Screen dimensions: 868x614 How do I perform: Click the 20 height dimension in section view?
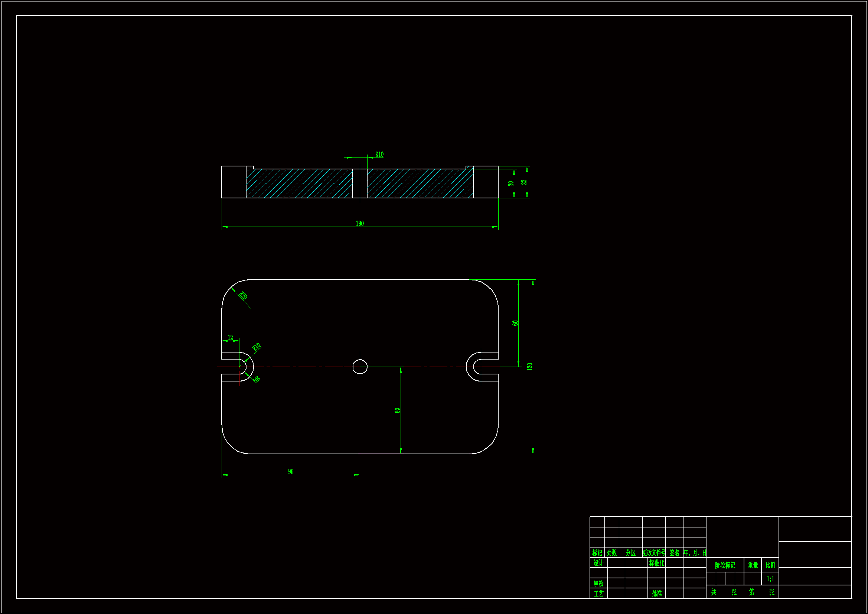click(511, 183)
